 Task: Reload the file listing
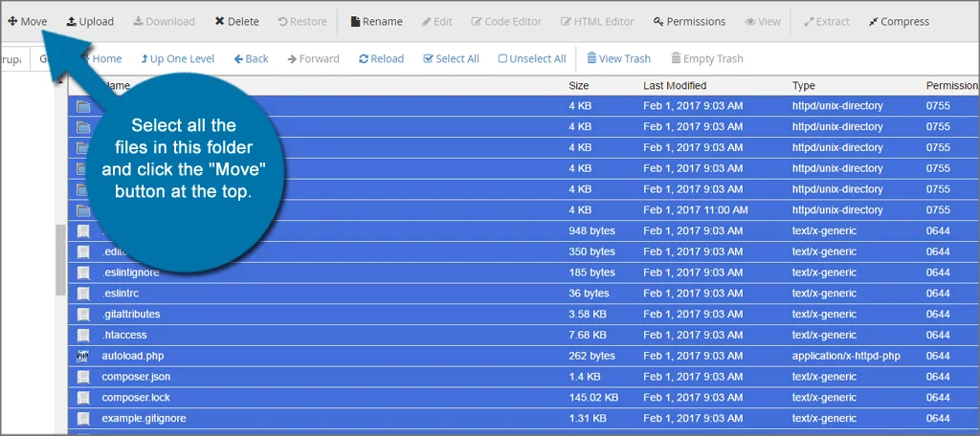pos(381,58)
